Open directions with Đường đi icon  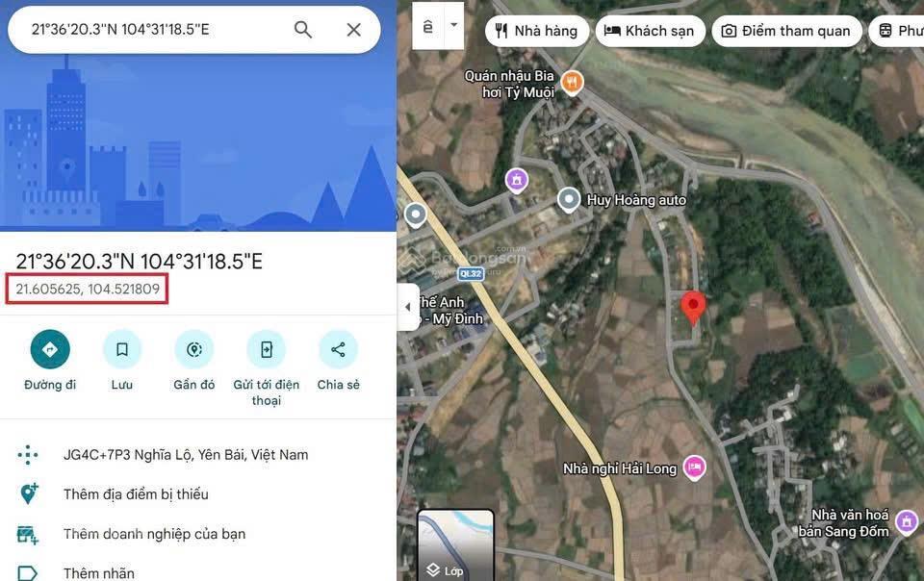point(50,349)
